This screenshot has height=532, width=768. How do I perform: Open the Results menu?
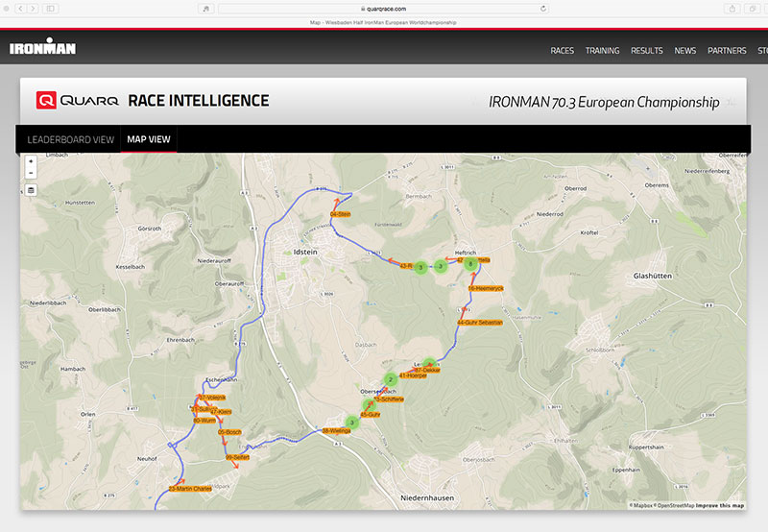[x=646, y=51]
